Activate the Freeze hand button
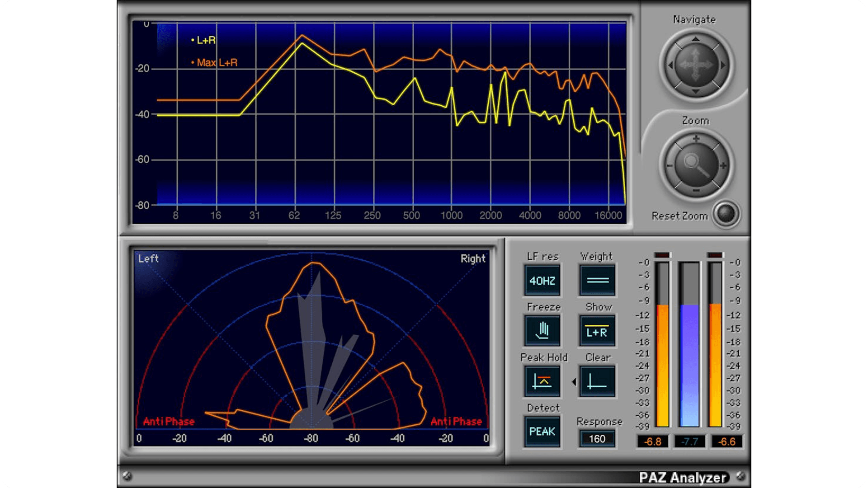 click(x=542, y=331)
